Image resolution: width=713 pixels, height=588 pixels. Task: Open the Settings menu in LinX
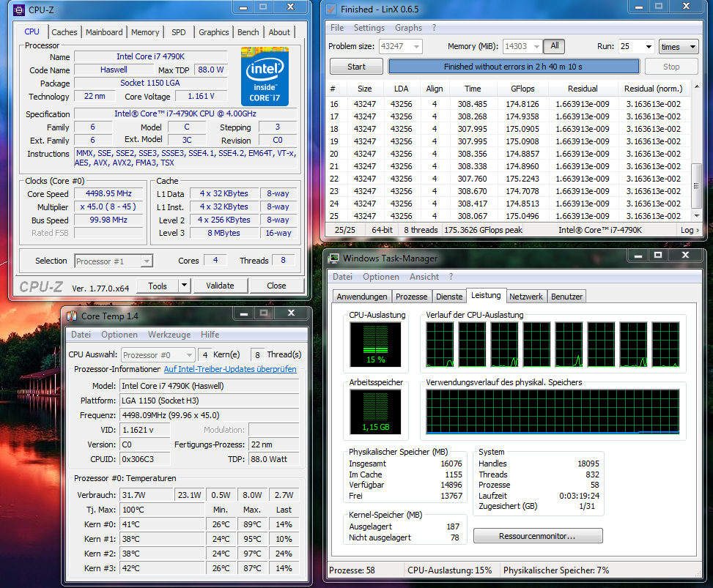pyautogui.click(x=369, y=28)
